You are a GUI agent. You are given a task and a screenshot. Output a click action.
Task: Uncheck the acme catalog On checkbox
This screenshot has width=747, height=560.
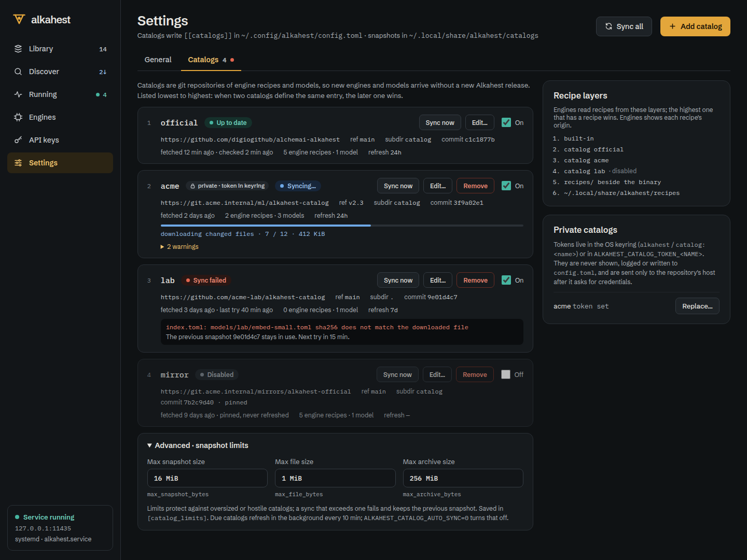(506, 186)
